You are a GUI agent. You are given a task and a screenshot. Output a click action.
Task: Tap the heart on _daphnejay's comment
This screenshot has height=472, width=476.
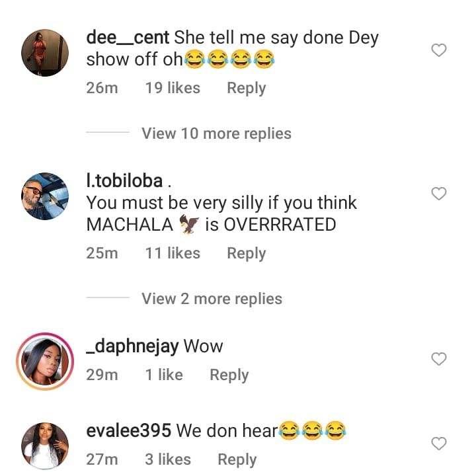[x=438, y=359]
